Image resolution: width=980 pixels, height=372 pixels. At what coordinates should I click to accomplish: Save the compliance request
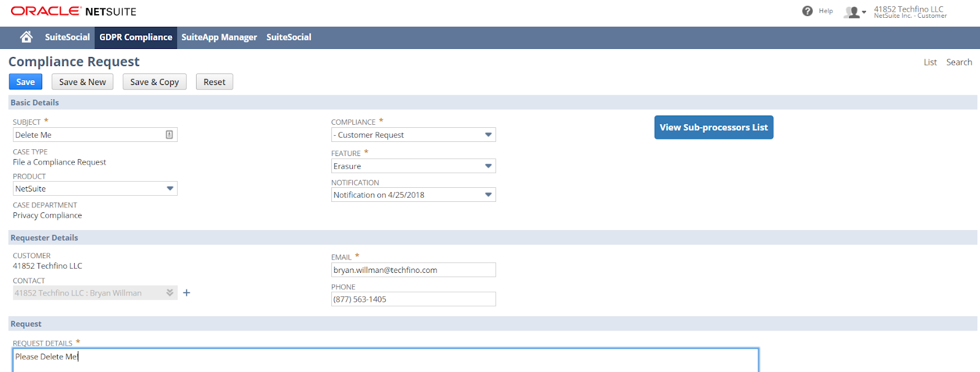[26, 82]
